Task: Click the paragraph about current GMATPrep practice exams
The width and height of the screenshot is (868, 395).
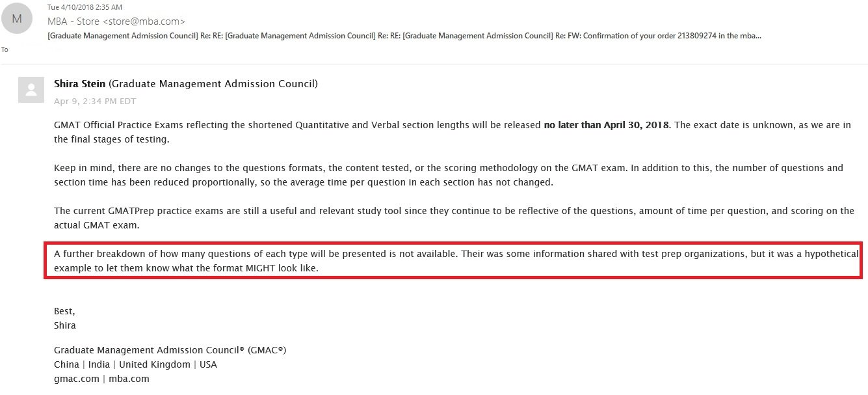Action: [x=454, y=218]
